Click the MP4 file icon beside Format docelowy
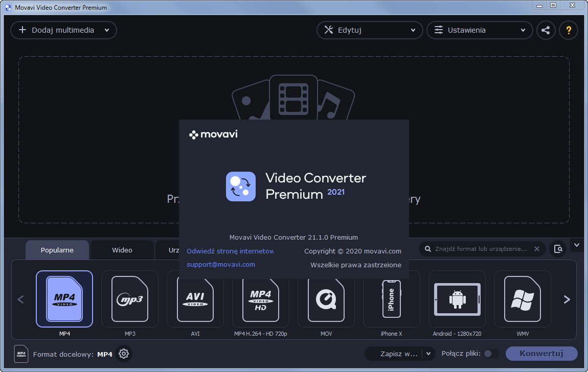The width and height of the screenshot is (588, 372). [x=21, y=354]
